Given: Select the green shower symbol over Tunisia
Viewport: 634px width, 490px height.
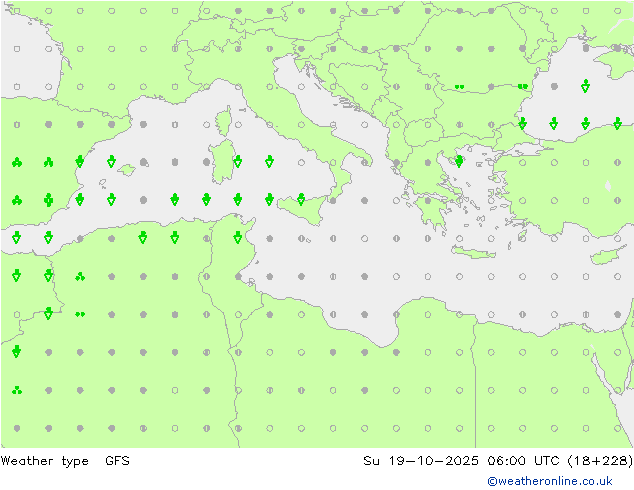Looking at the screenshot, I should (238, 237).
